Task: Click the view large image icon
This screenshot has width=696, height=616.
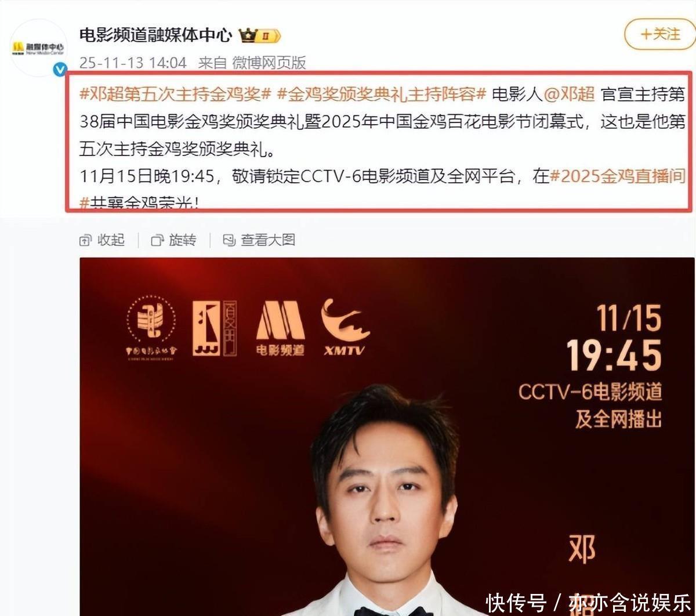Action: tap(230, 240)
